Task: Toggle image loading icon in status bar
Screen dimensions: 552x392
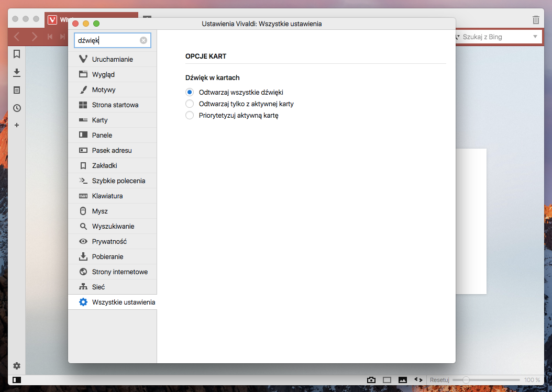Action: pyautogui.click(x=402, y=380)
